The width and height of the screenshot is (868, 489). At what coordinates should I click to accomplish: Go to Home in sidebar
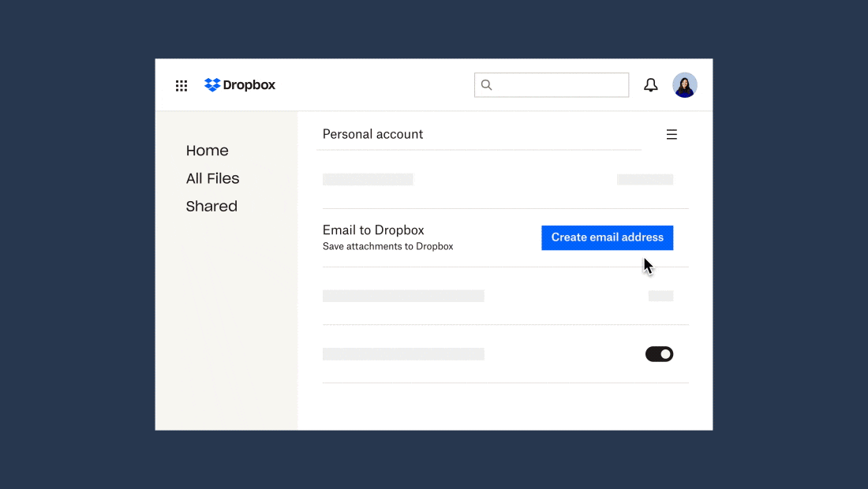pos(207,151)
